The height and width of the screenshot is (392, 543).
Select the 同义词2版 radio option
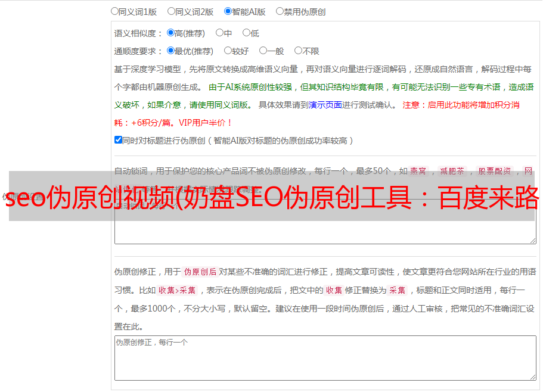click(172, 11)
